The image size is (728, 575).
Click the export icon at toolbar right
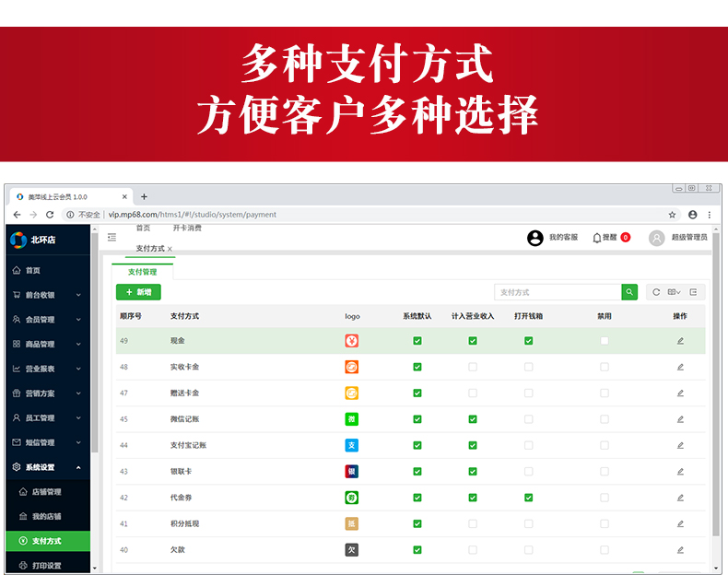(x=693, y=292)
